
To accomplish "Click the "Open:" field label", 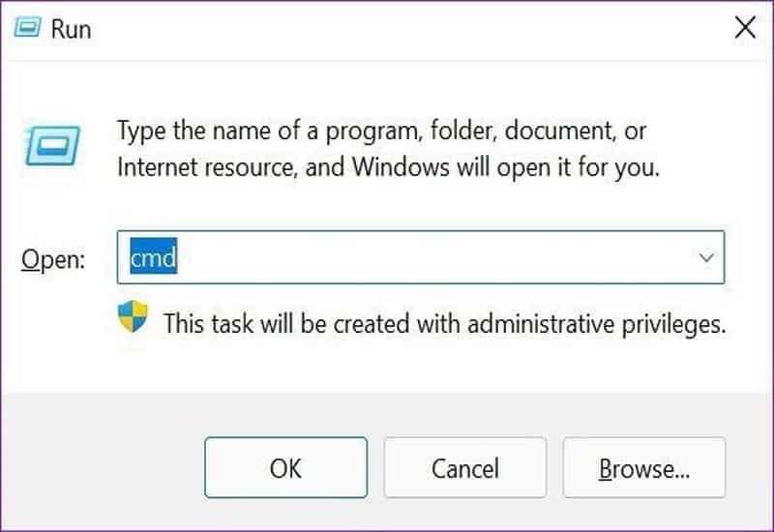I will click(x=52, y=259).
